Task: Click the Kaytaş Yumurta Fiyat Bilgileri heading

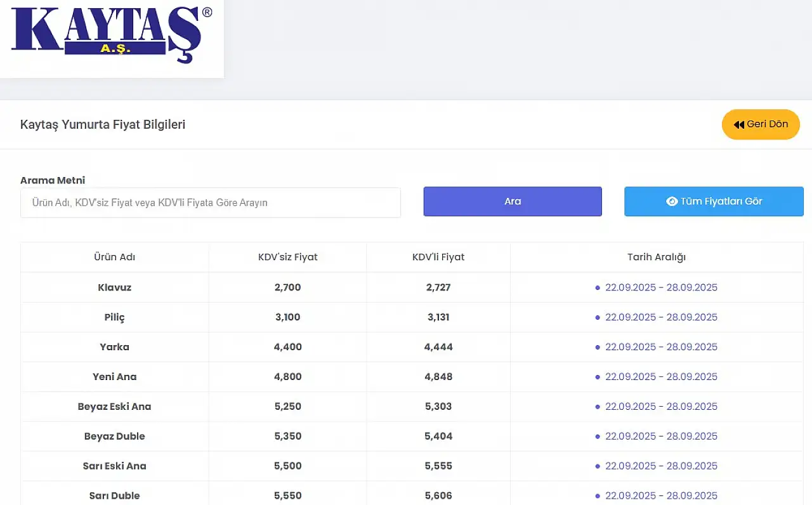Action: tap(103, 125)
